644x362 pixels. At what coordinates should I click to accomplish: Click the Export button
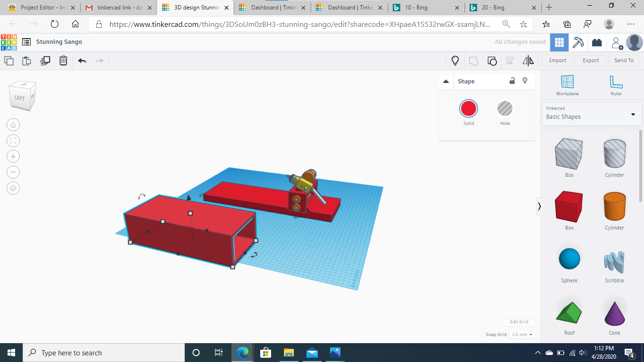click(x=591, y=60)
